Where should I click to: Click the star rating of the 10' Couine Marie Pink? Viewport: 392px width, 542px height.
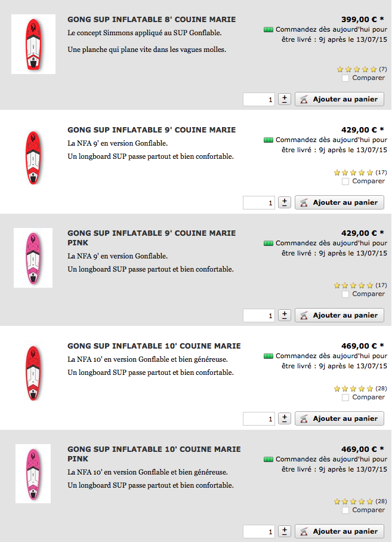point(354,501)
